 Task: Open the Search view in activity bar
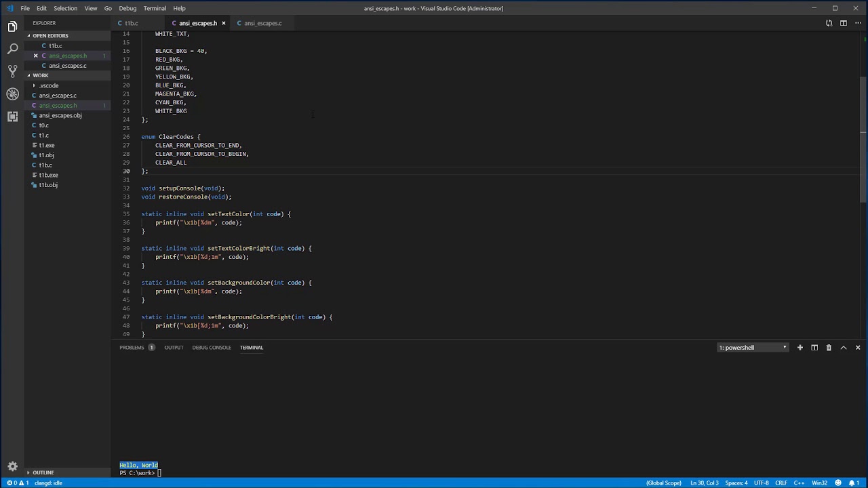12,49
